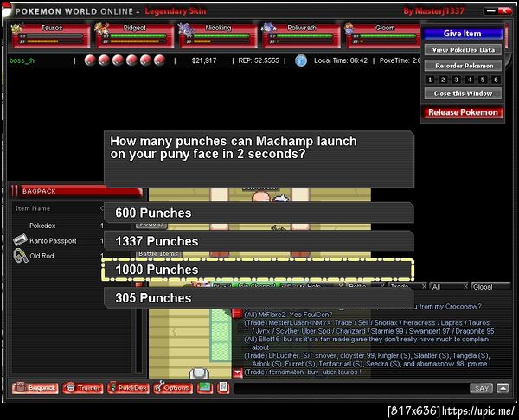Click the $21,917 money value
519x420 pixels.
(204, 60)
